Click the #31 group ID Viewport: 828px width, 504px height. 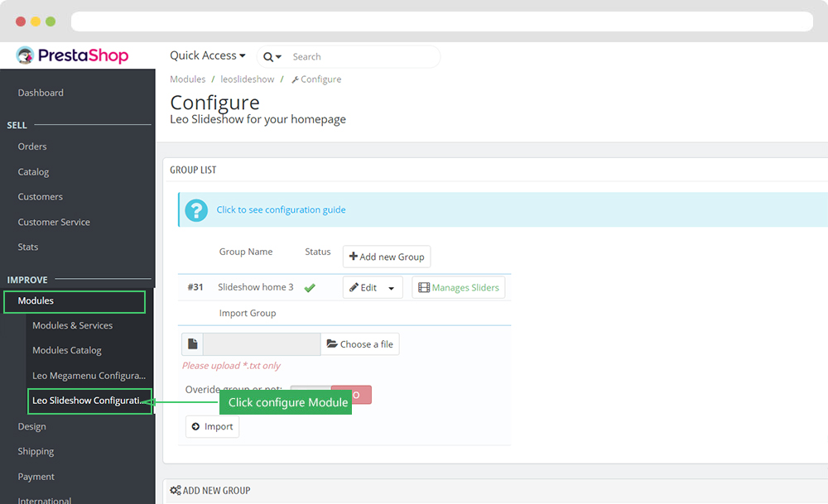195,287
